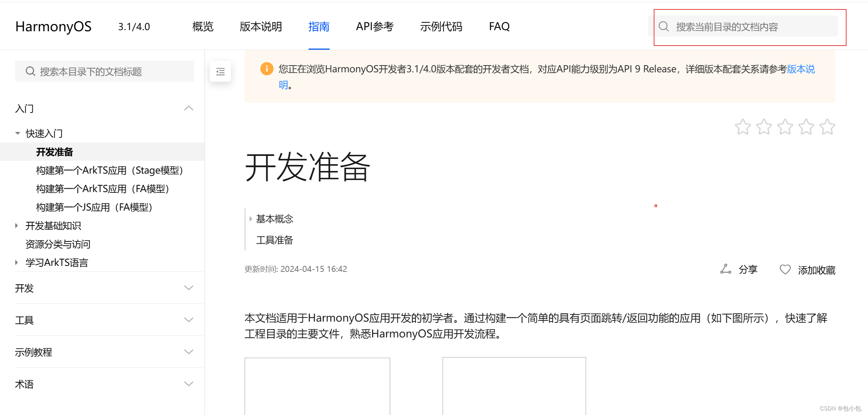Click the third rating star
The image size is (868, 415).
pyautogui.click(x=785, y=127)
